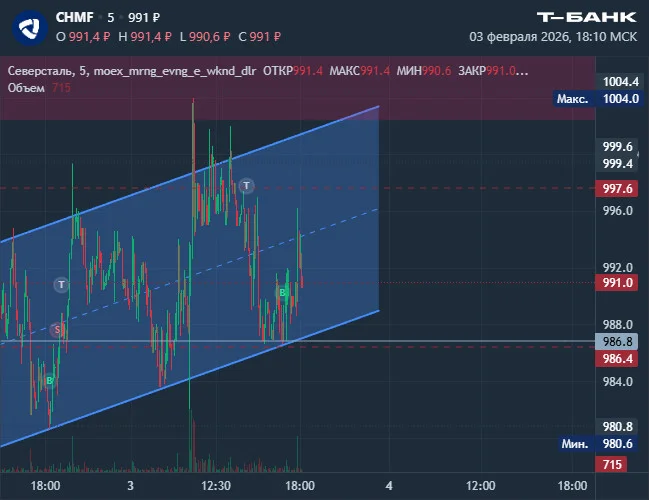The height and width of the screenshot is (500, 649).
Task: Click the 996.0 price axis label
Action: [618, 211]
